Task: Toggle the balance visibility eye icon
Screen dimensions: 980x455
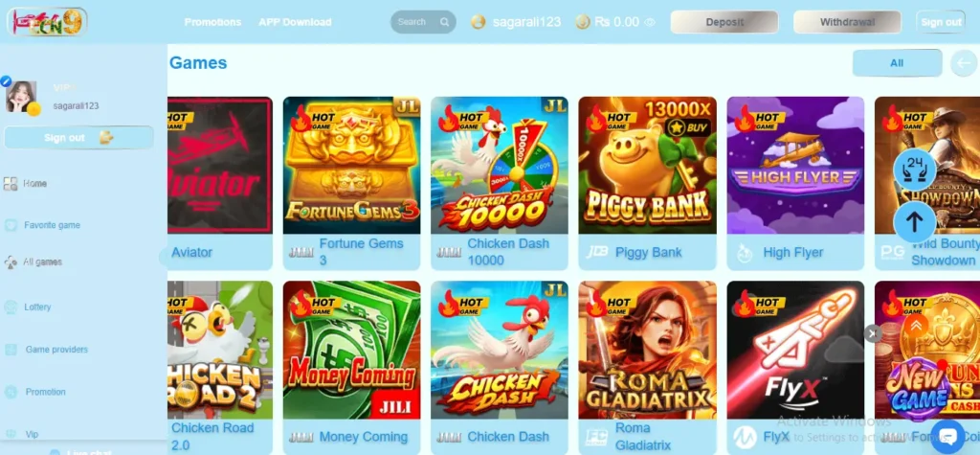Action: pyautogui.click(x=650, y=22)
